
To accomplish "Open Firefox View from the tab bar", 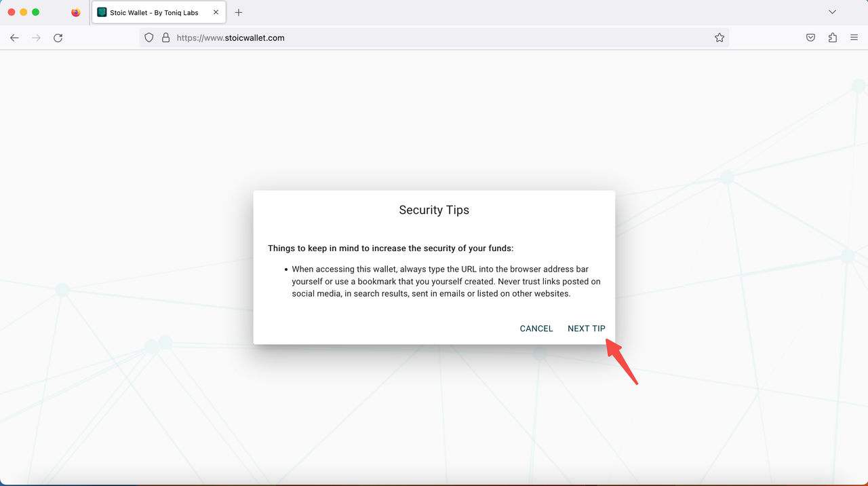I will [76, 12].
